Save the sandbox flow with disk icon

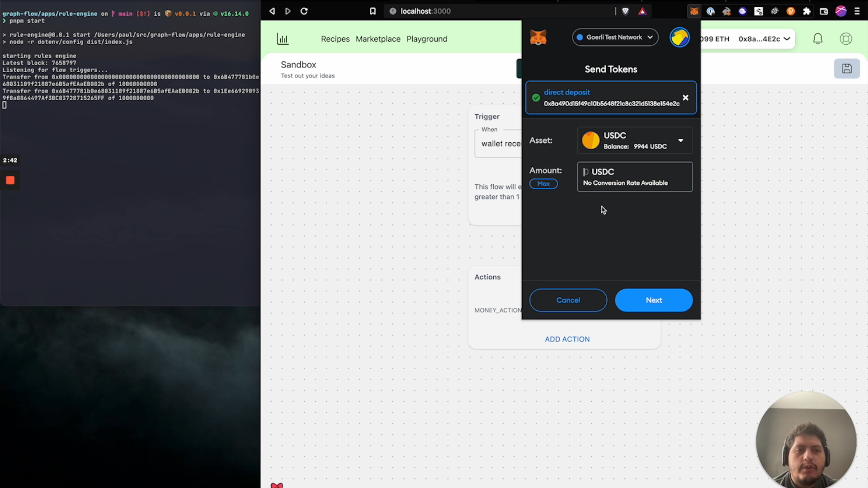click(847, 69)
